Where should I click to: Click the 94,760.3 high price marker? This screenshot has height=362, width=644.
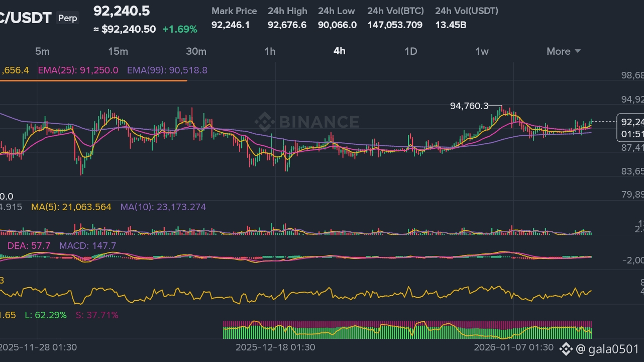coord(469,106)
